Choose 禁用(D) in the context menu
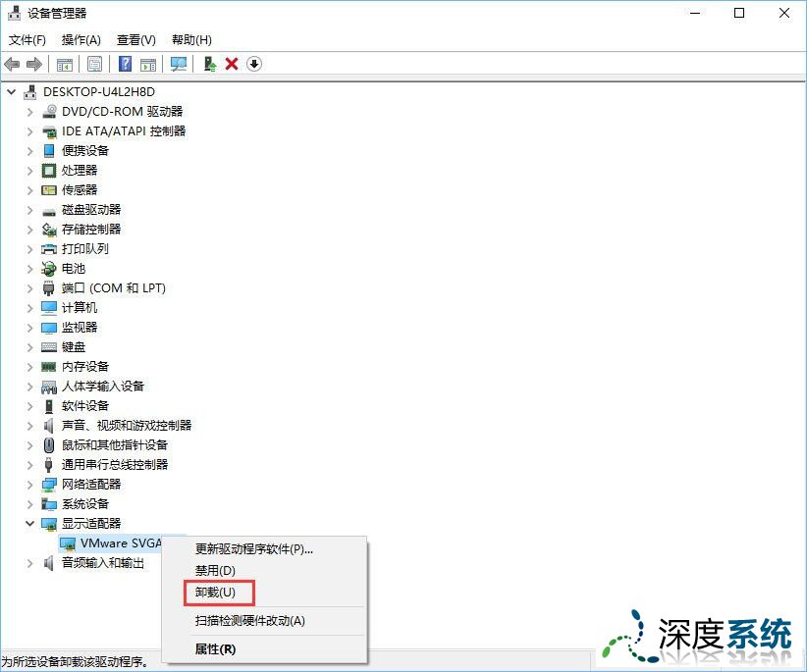Image resolution: width=807 pixels, height=672 pixels. 264,571
